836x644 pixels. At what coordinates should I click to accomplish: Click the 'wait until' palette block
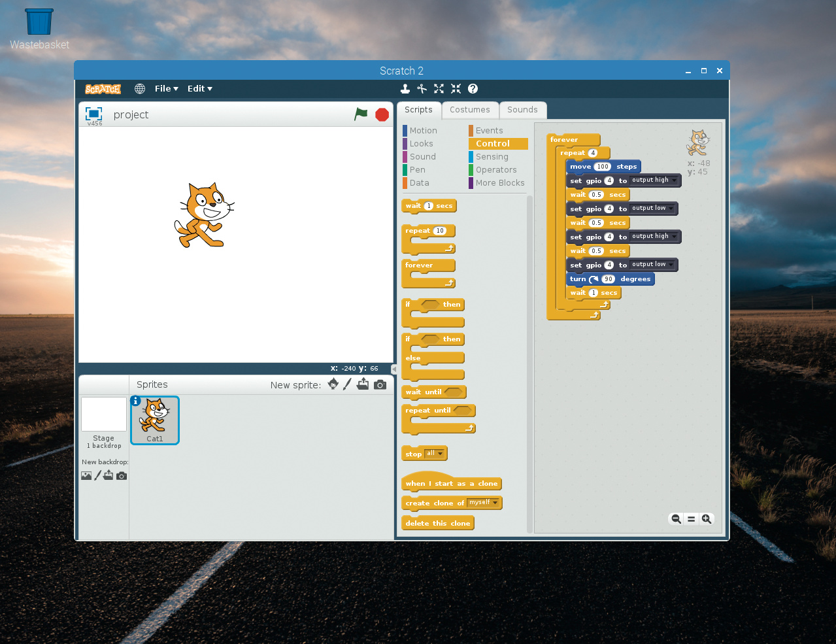(433, 392)
